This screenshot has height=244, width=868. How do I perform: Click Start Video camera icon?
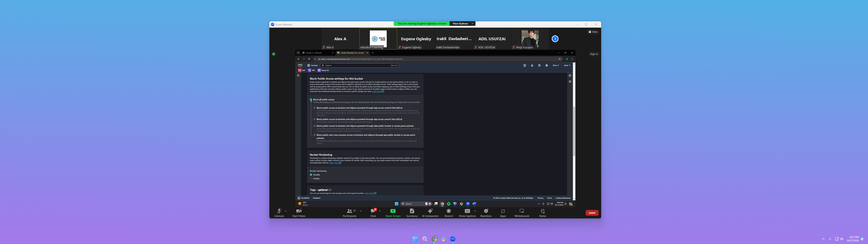[x=299, y=211]
